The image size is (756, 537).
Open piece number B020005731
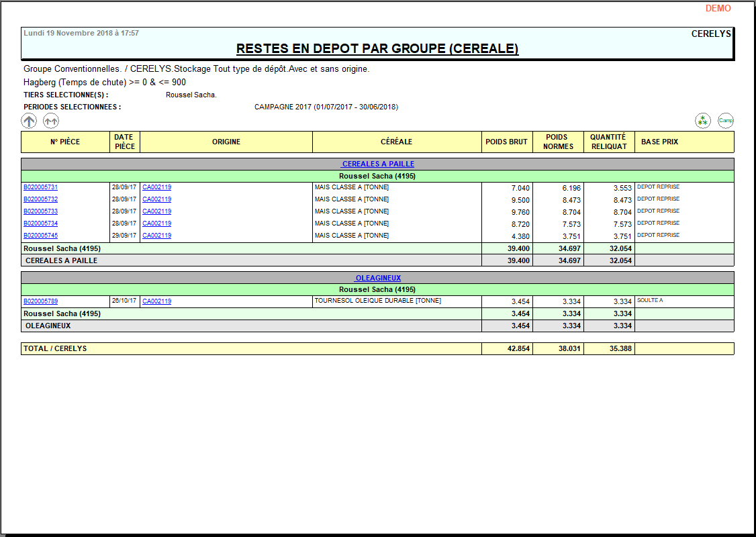coord(40,187)
